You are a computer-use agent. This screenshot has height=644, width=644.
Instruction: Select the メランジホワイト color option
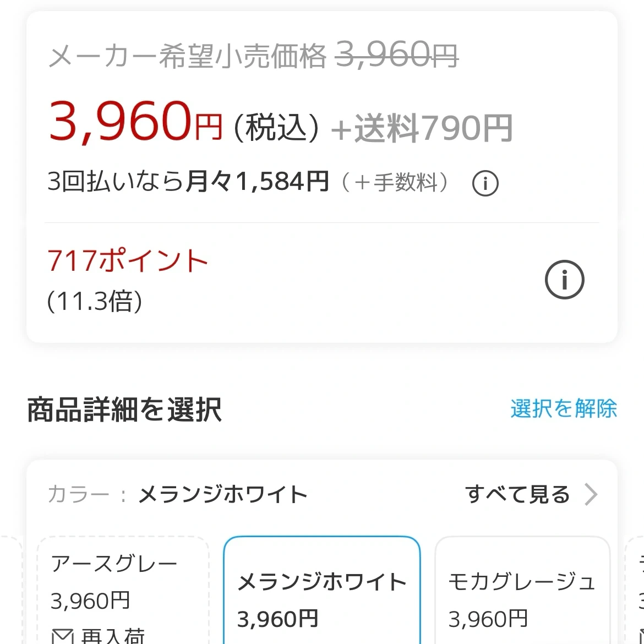[x=322, y=590]
